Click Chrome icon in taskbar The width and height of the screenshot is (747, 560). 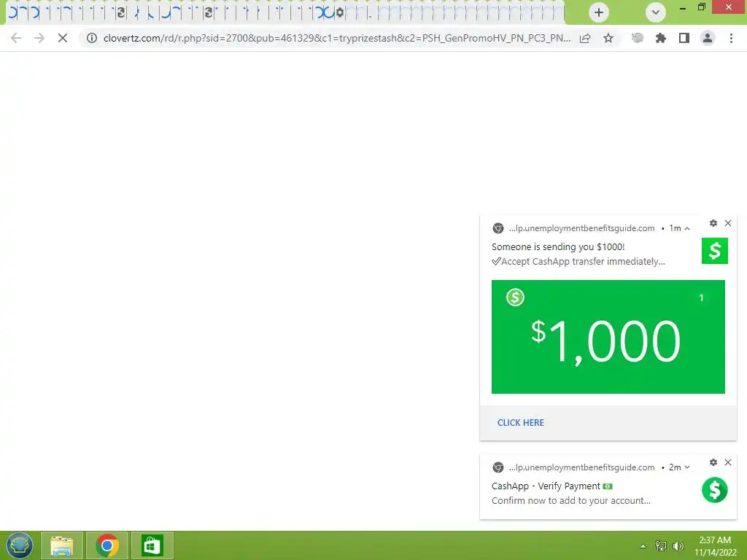coord(107,545)
